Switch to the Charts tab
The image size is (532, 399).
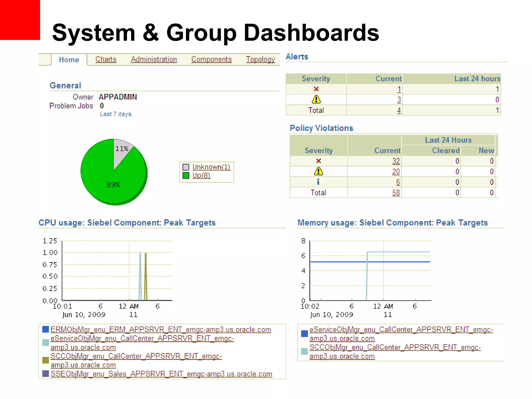tap(106, 59)
